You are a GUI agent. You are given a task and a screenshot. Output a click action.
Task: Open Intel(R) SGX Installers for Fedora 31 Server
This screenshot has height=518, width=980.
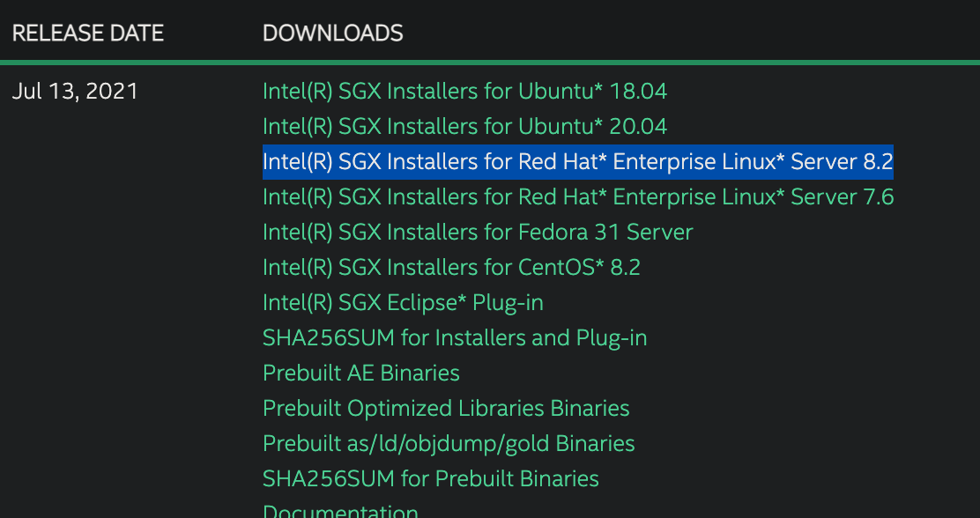[x=478, y=232]
